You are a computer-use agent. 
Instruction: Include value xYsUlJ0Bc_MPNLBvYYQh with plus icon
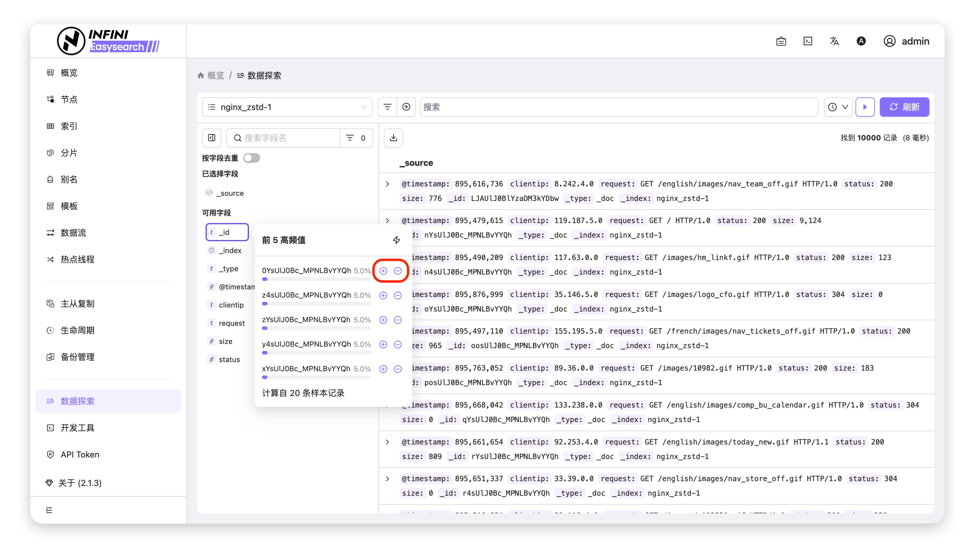coord(383,369)
